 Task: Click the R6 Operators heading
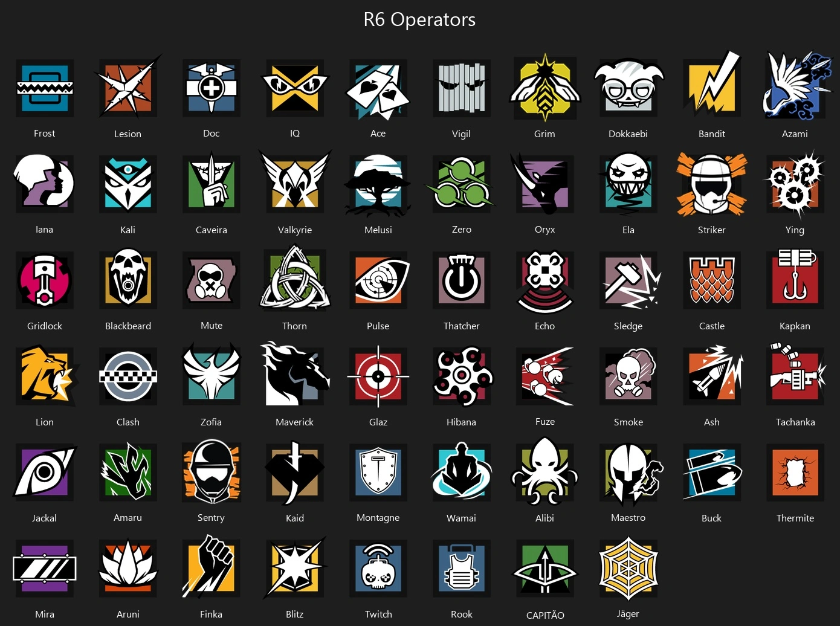pyautogui.click(x=419, y=19)
